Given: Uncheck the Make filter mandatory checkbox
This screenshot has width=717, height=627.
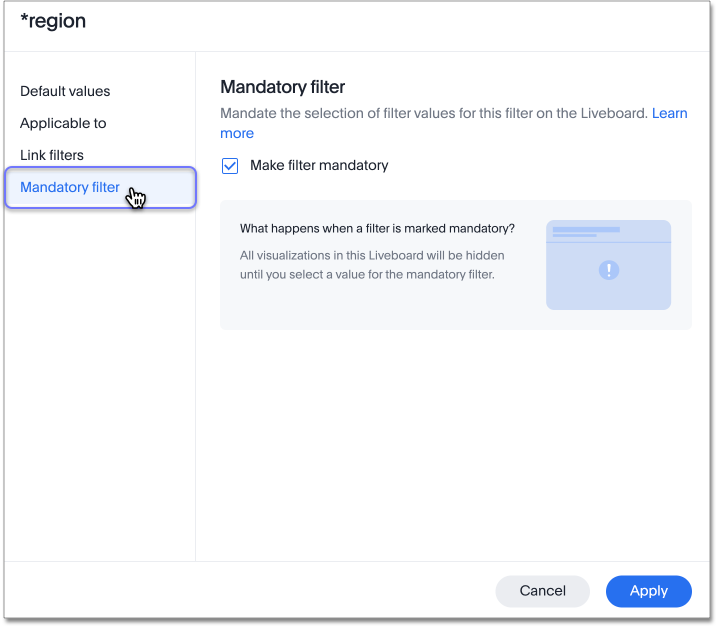Looking at the screenshot, I should tap(230, 166).
